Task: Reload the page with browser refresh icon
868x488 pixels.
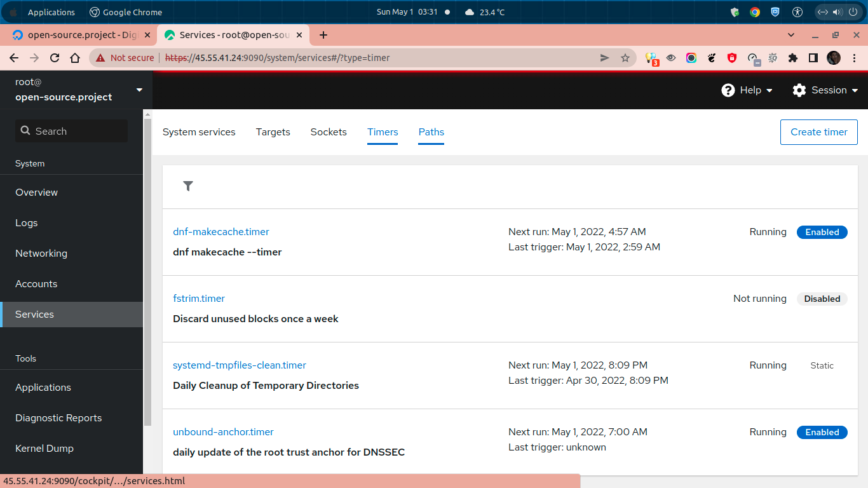Action: (55, 58)
